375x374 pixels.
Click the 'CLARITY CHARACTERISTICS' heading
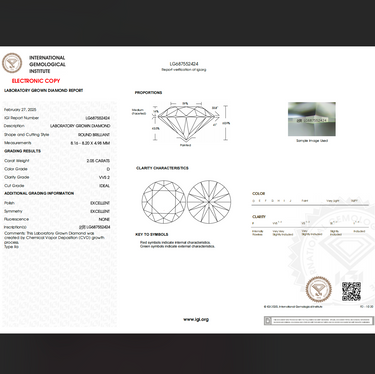pyautogui.click(x=162, y=168)
